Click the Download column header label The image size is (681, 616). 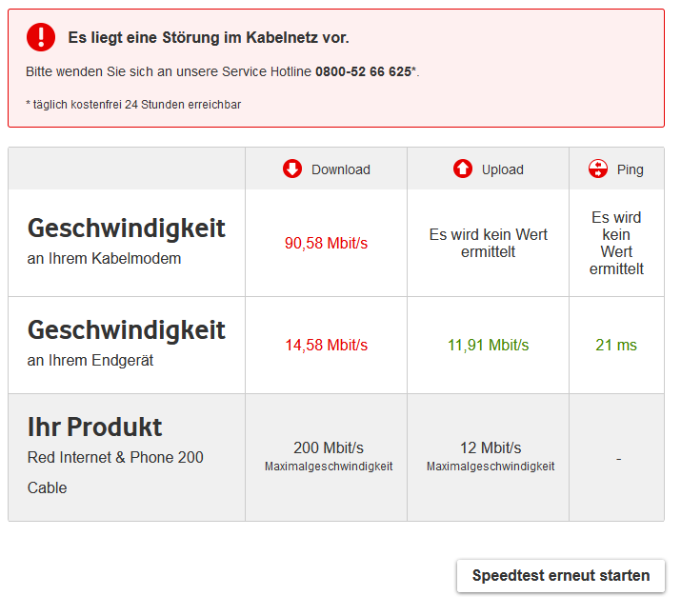point(341,169)
